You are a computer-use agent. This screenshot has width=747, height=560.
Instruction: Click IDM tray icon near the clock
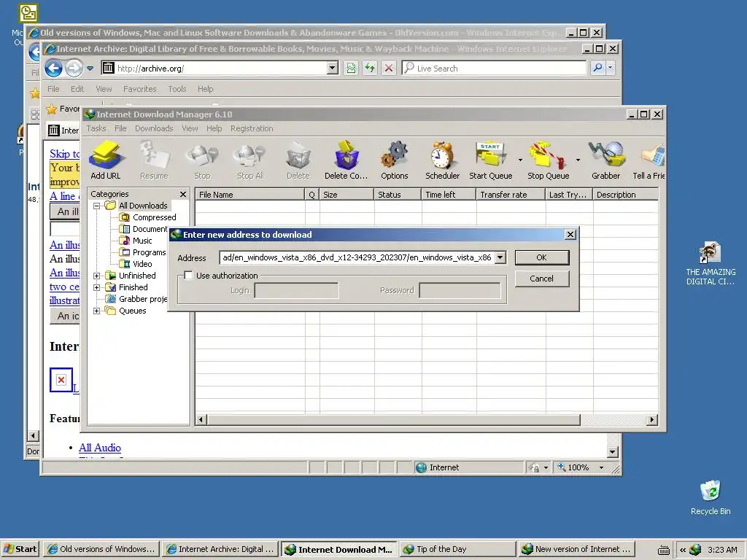pos(695,549)
